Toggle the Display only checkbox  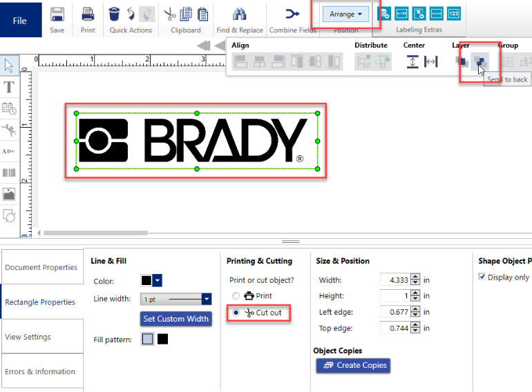[x=482, y=277]
